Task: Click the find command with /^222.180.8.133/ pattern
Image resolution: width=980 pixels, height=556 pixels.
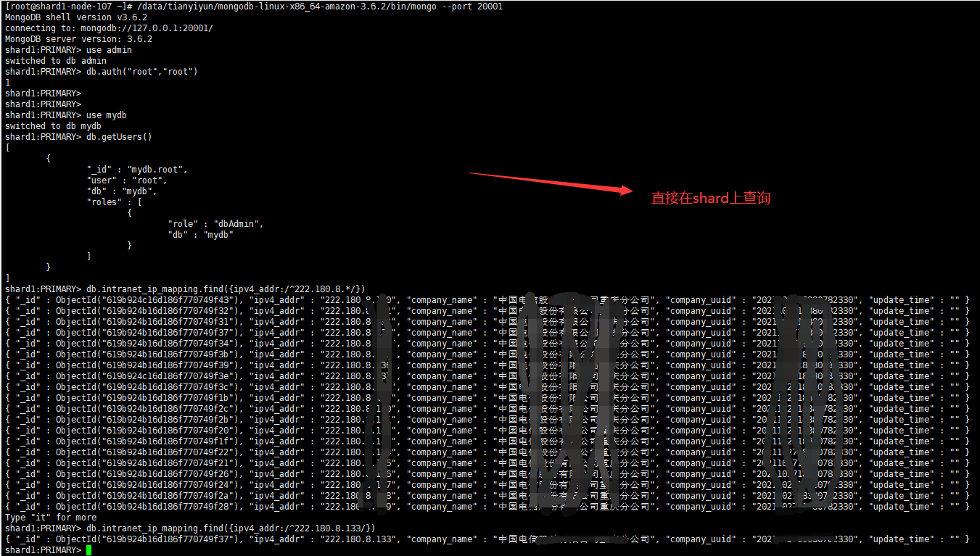Action: tap(231, 528)
